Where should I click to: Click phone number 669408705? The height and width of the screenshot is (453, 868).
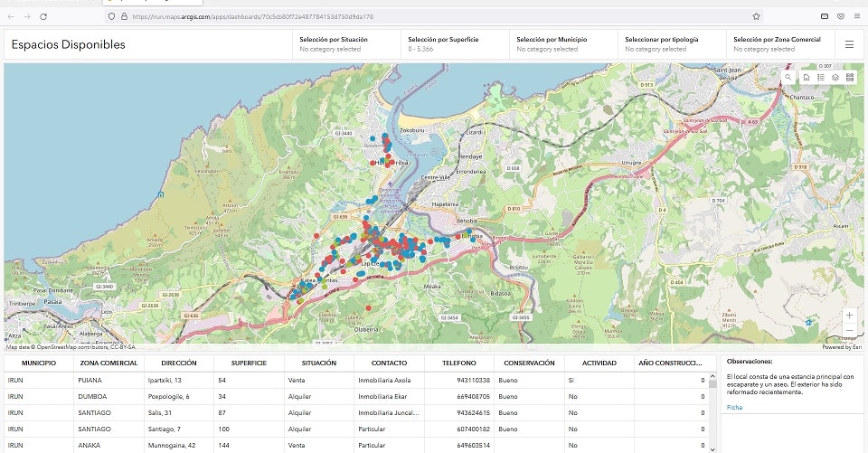click(x=473, y=397)
